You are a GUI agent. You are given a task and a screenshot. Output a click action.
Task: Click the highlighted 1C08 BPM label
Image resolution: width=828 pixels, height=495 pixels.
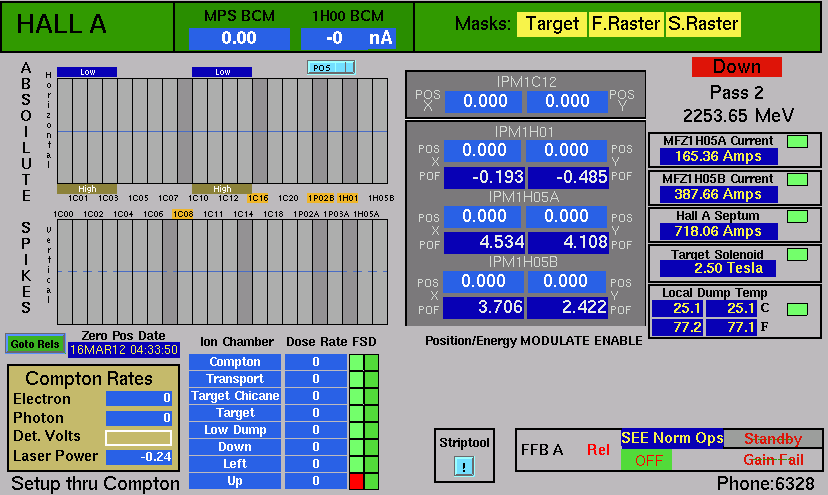coord(183,214)
